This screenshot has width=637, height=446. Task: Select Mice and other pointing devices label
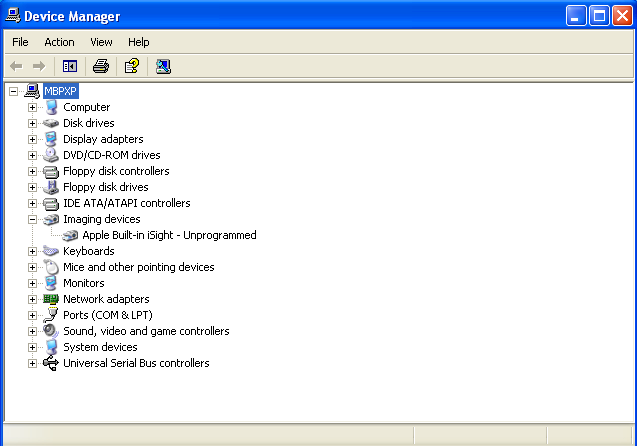139,267
